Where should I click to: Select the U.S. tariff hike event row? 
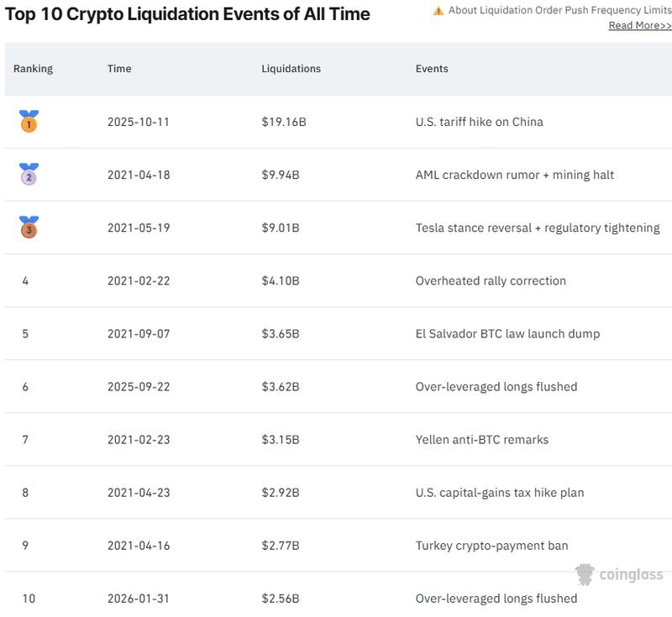(483, 122)
